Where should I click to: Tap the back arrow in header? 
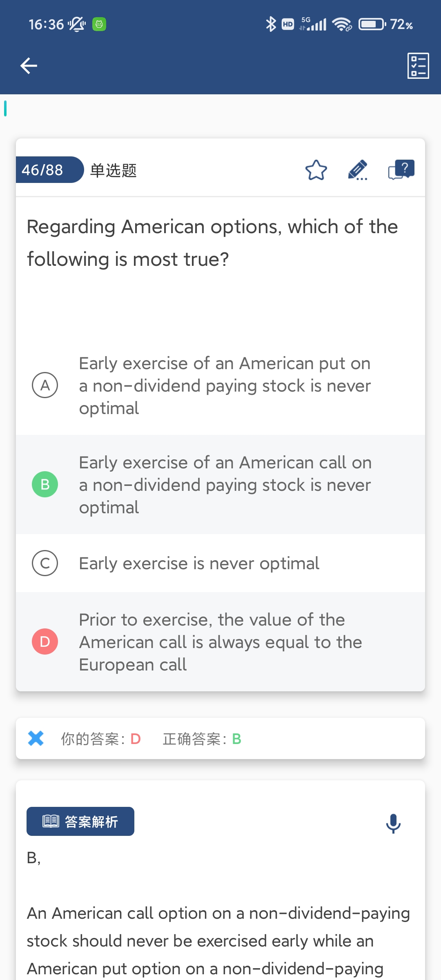(29, 66)
